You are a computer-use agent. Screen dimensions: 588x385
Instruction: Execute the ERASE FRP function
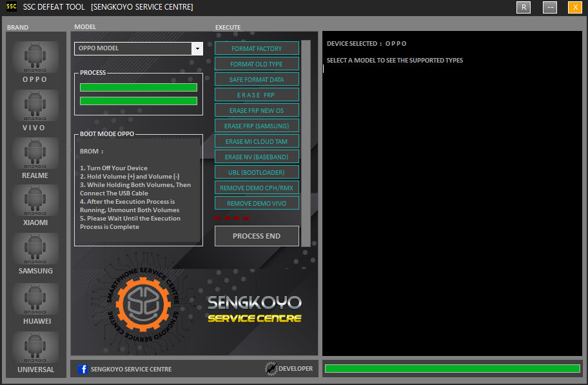pos(257,95)
